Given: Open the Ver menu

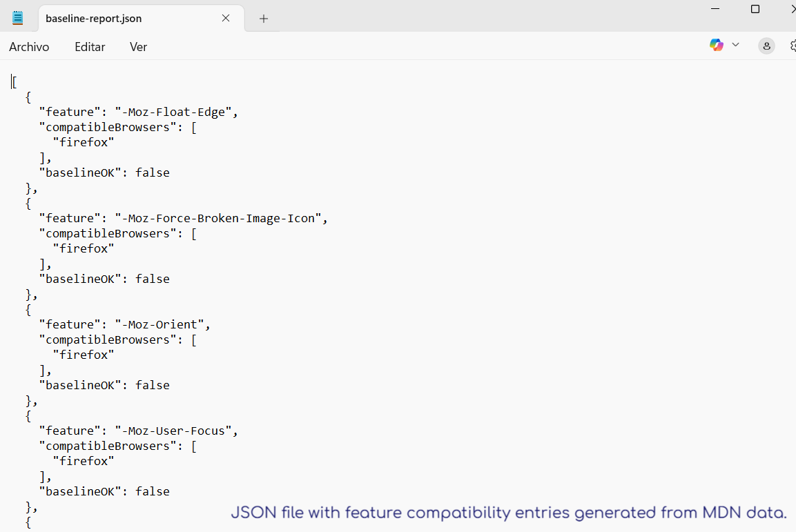Looking at the screenshot, I should [x=138, y=47].
